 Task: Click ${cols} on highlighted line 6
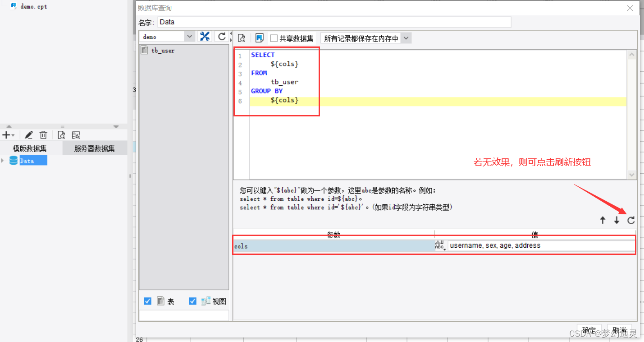coord(284,100)
